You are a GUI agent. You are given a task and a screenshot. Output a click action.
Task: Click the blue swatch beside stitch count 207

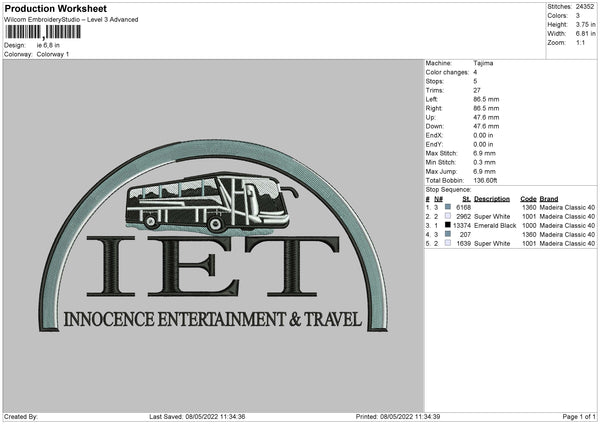coord(448,234)
